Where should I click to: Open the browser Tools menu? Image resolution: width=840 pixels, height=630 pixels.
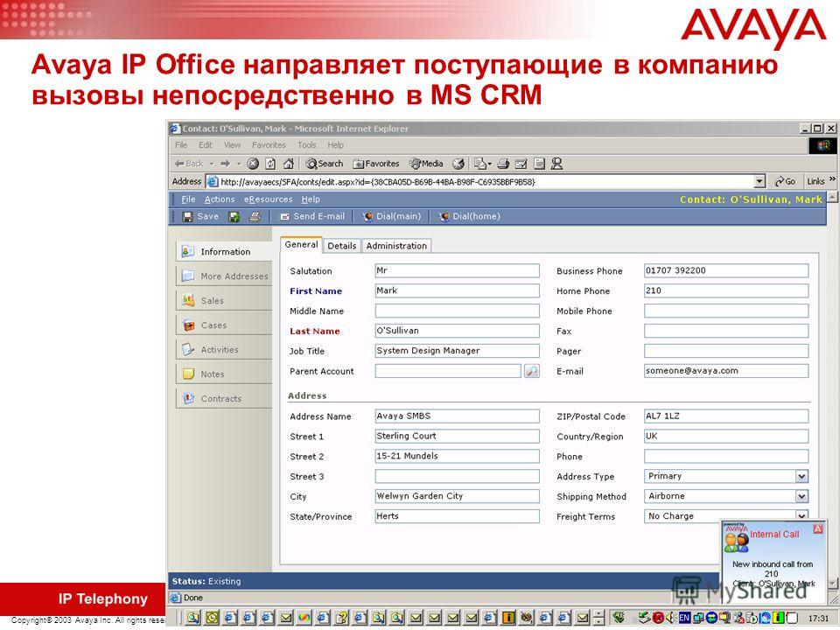(307, 145)
